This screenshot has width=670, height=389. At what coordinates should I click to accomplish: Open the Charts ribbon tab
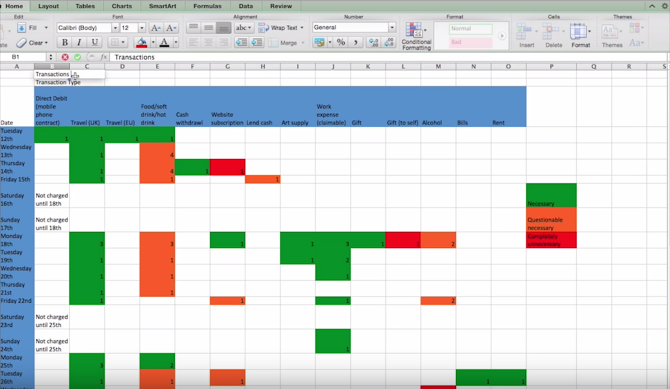[122, 6]
